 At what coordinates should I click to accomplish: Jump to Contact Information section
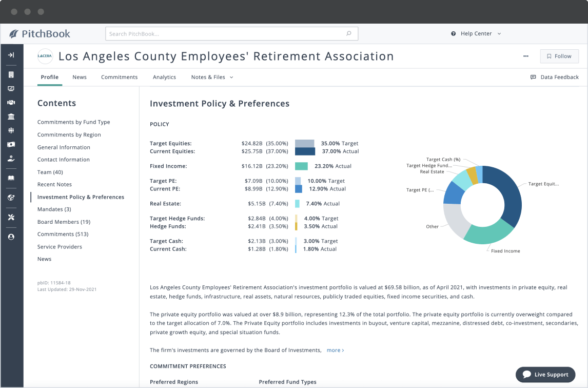[x=64, y=160]
